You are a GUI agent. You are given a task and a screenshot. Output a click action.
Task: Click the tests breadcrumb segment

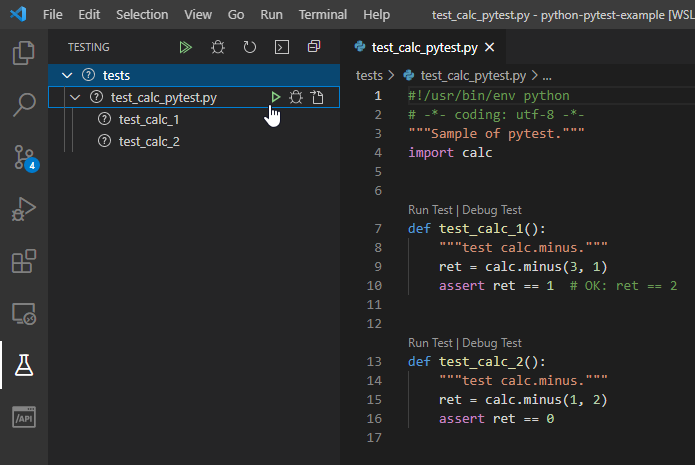(x=369, y=76)
